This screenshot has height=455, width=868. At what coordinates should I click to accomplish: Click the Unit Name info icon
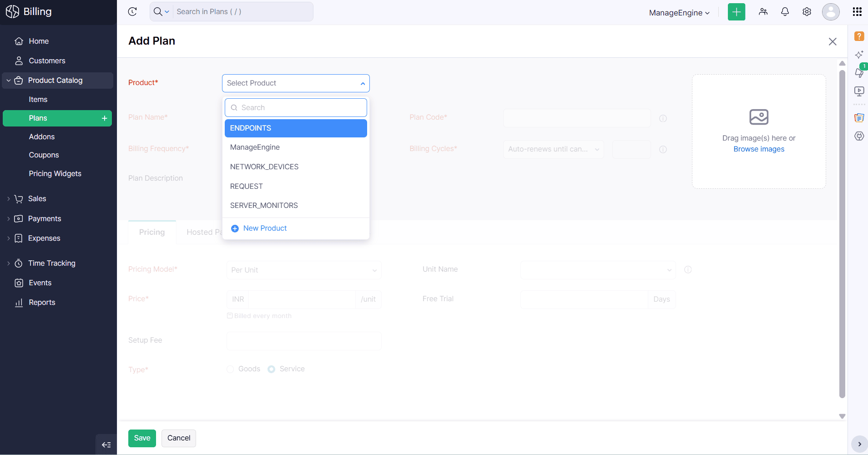[x=688, y=270]
